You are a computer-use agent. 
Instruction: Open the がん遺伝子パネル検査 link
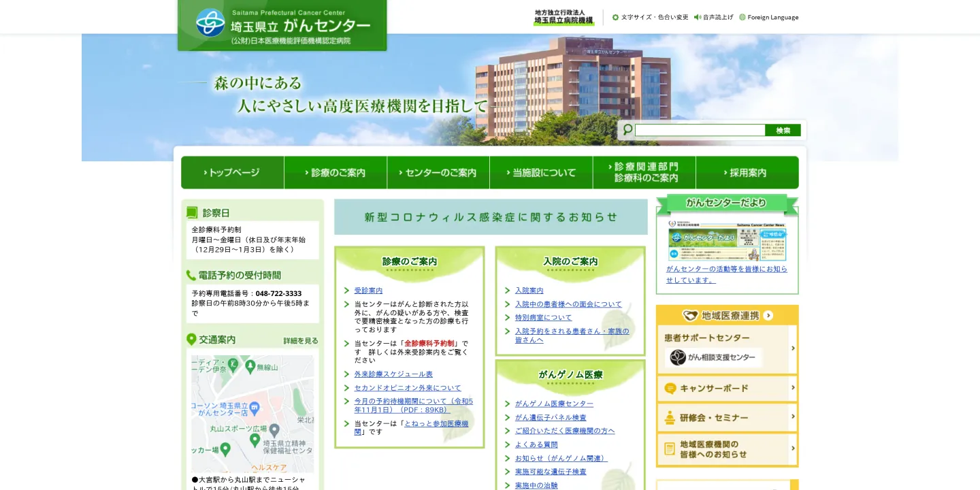(551, 417)
